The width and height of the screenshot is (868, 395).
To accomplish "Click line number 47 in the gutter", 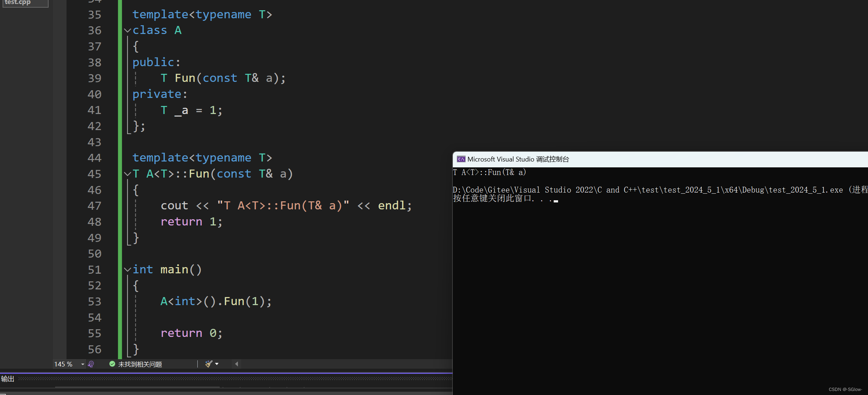I will (x=94, y=206).
